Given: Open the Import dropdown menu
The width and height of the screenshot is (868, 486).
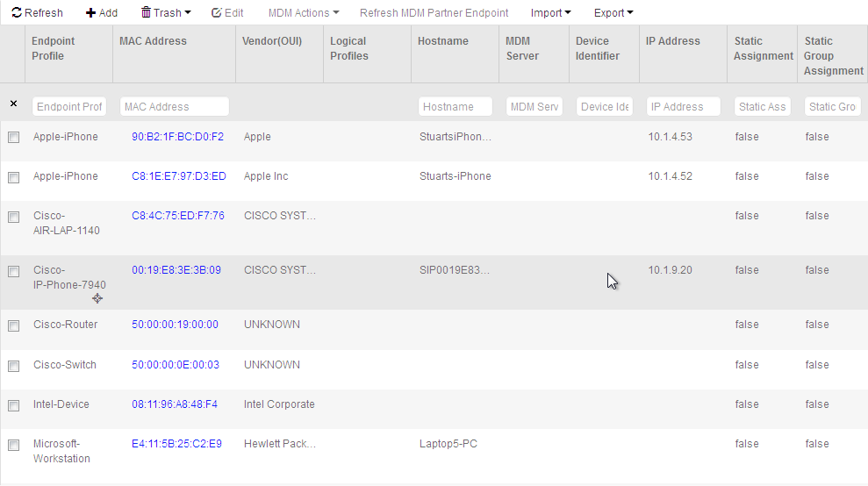Looking at the screenshot, I should coord(550,13).
